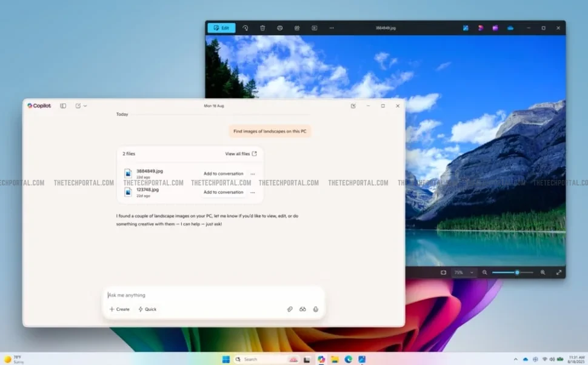This screenshot has height=365, width=588.
Task: Click the fit-to-window icon in Photos
Action: [x=443, y=272]
